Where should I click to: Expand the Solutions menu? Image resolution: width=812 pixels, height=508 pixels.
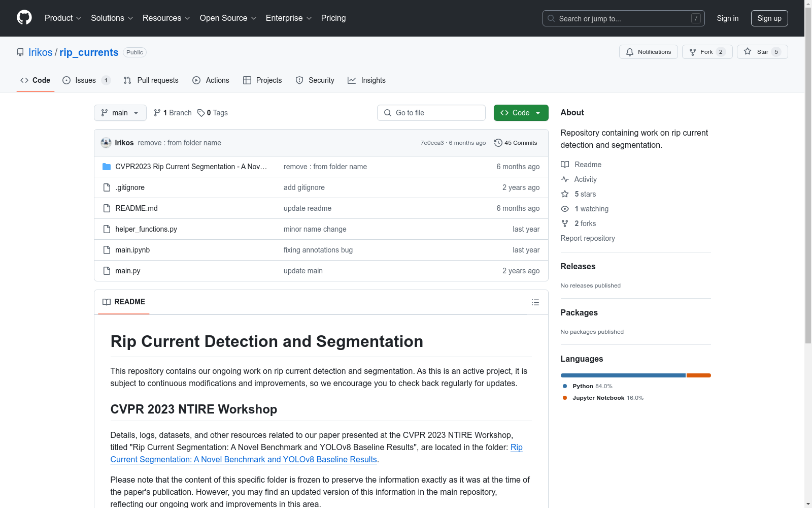112,18
